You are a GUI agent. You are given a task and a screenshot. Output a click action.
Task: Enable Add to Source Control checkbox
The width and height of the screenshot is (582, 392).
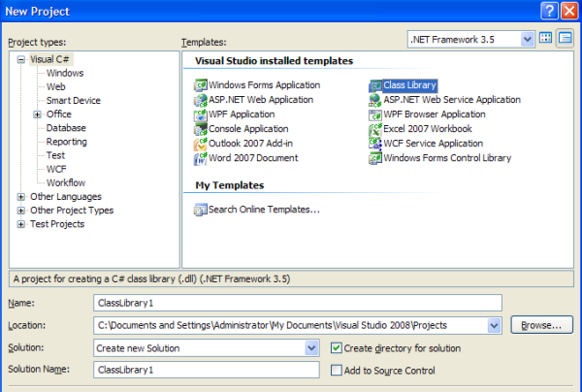(337, 370)
